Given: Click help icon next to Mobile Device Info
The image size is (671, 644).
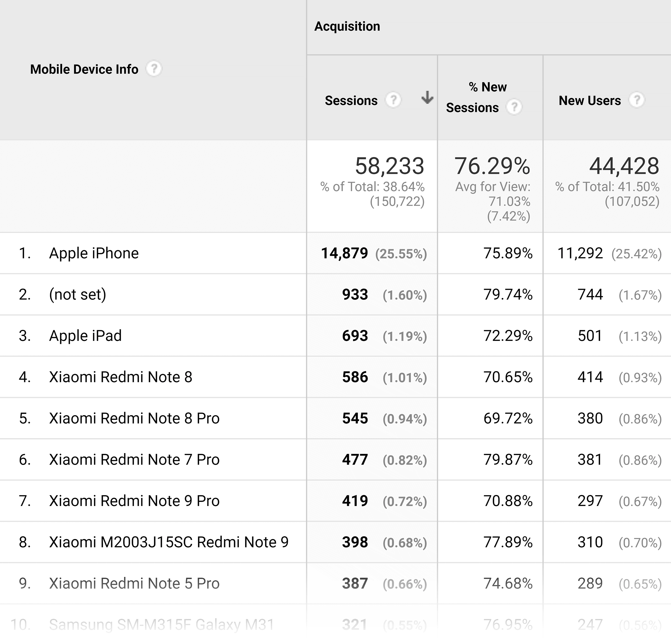Looking at the screenshot, I should tap(154, 69).
